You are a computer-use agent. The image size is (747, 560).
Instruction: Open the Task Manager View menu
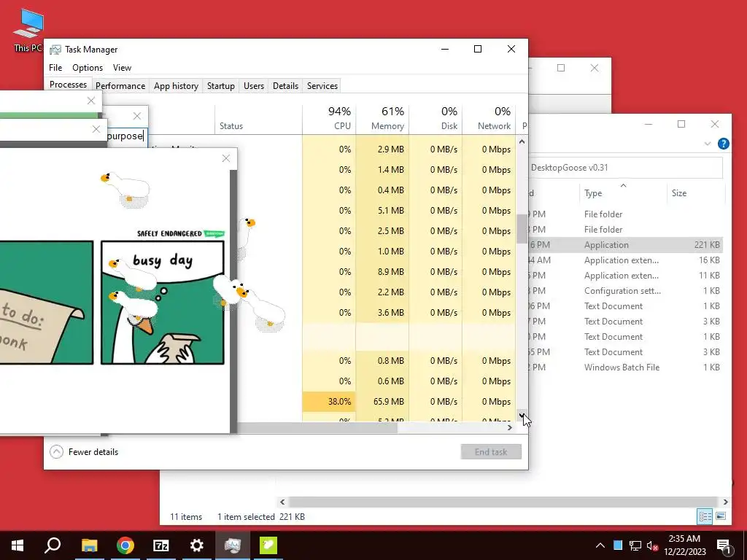pyautogui.click(x=122, y=68)
